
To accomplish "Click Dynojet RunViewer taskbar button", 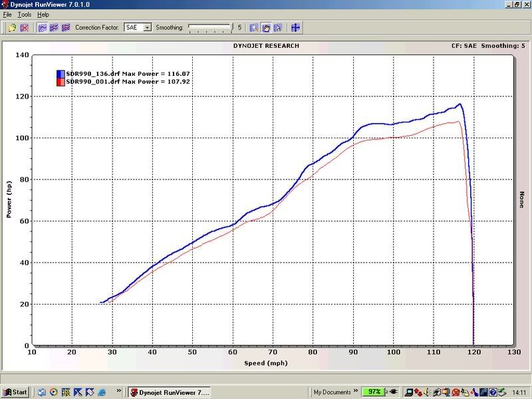I will (x=169, y=392).
